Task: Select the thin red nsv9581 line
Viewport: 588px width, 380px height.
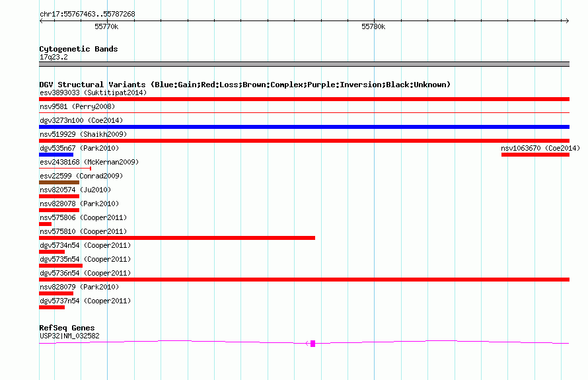Action: point(304,112)
